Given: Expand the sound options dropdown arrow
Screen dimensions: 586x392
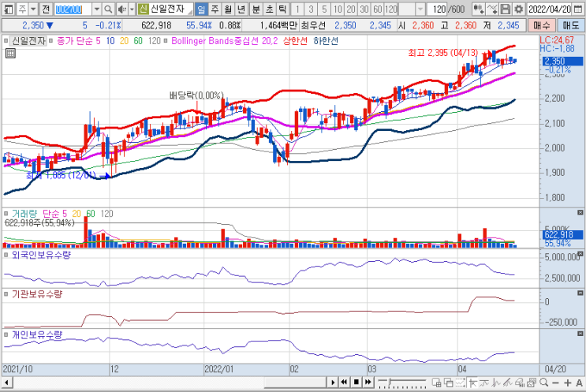Looking at the screenshot, I should [x=132, y=9].
